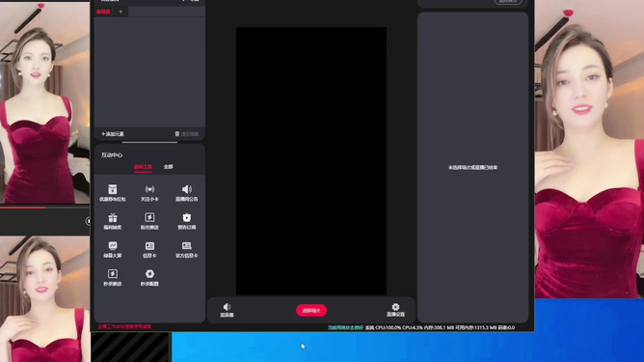Screen dimensions: 644x362
Task: Open the 福利抽奖 gift lottery tool
Action: (113, 221)
